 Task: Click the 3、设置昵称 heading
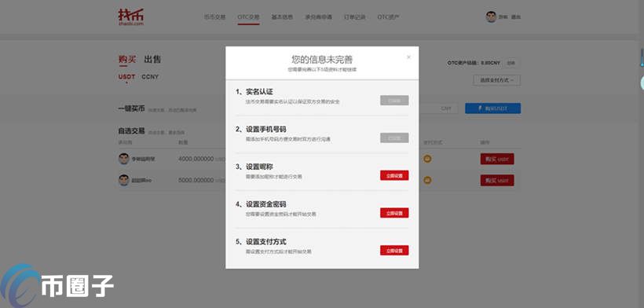click(254, 167)
